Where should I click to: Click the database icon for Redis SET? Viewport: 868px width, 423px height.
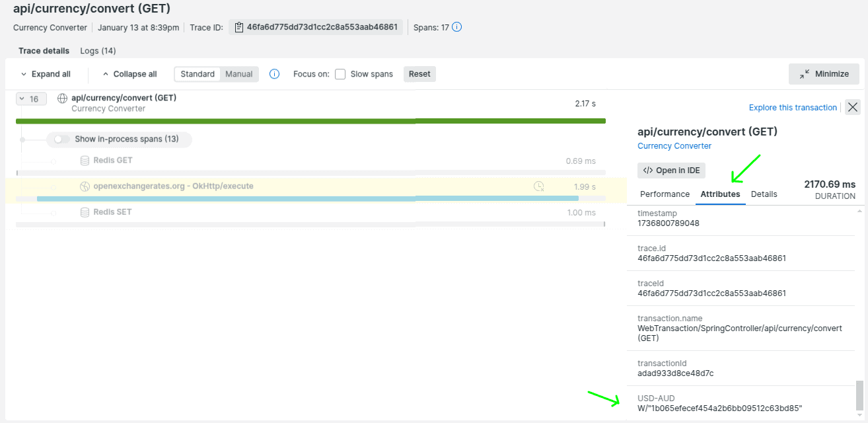click(x=85, y=212)
